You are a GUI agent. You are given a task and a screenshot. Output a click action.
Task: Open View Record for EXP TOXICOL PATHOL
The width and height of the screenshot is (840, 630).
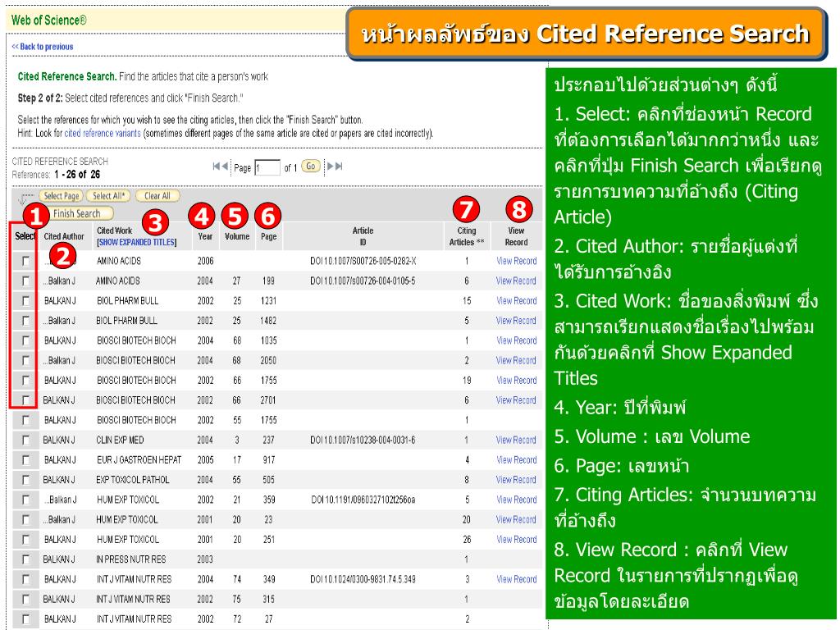517,479
